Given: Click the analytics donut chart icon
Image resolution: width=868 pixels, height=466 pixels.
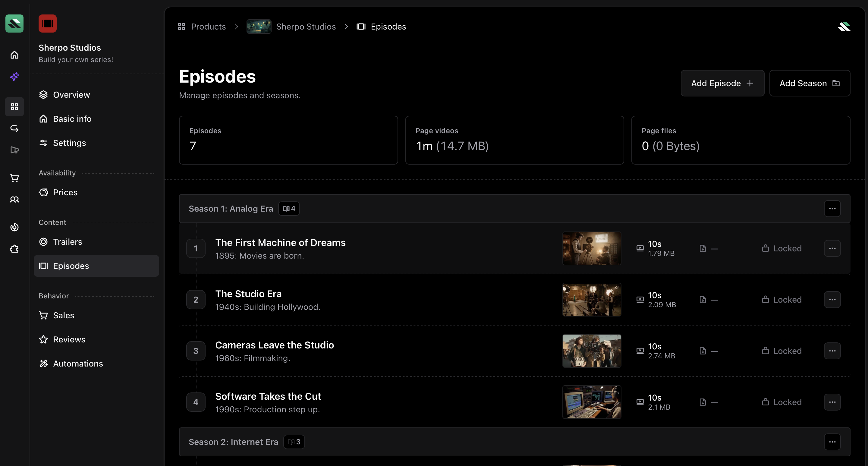Looking at the screenshot, I should pos(14,227).
